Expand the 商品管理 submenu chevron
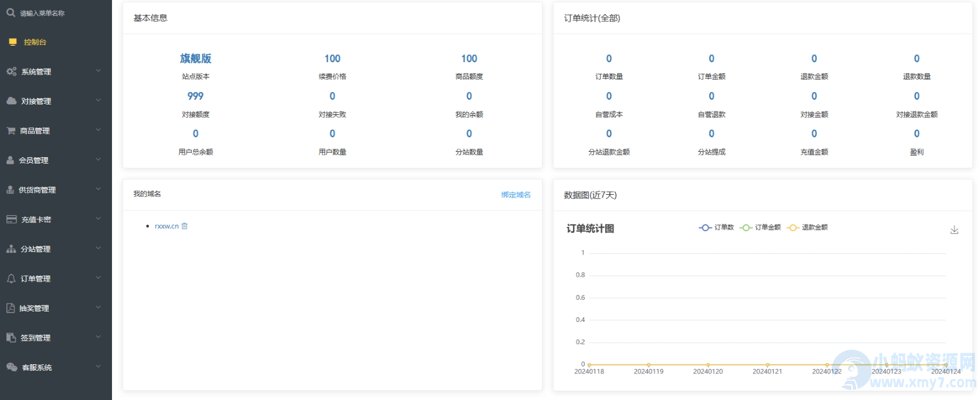Image resolution: width=980 pixels, height=400 pixels. [x=99, y=130]
